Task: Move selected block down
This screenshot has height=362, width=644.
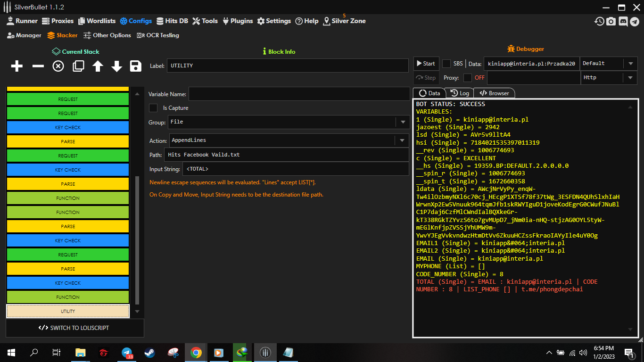Action: tap(117, 66)
